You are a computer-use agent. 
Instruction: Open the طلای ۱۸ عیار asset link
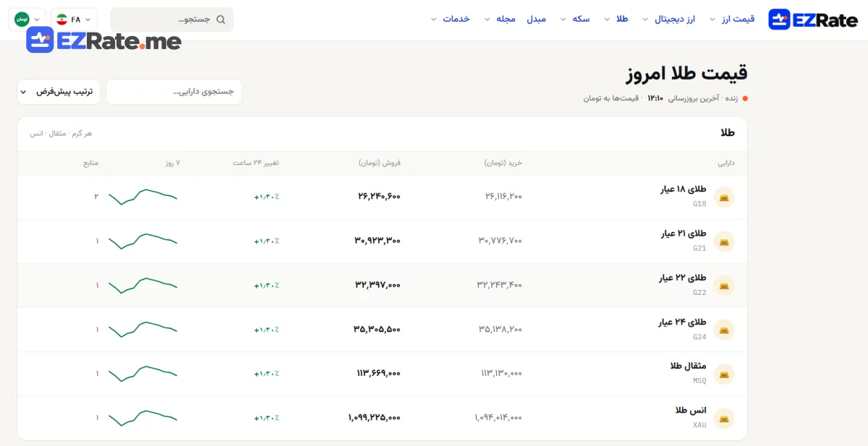(x=683, y=189)
